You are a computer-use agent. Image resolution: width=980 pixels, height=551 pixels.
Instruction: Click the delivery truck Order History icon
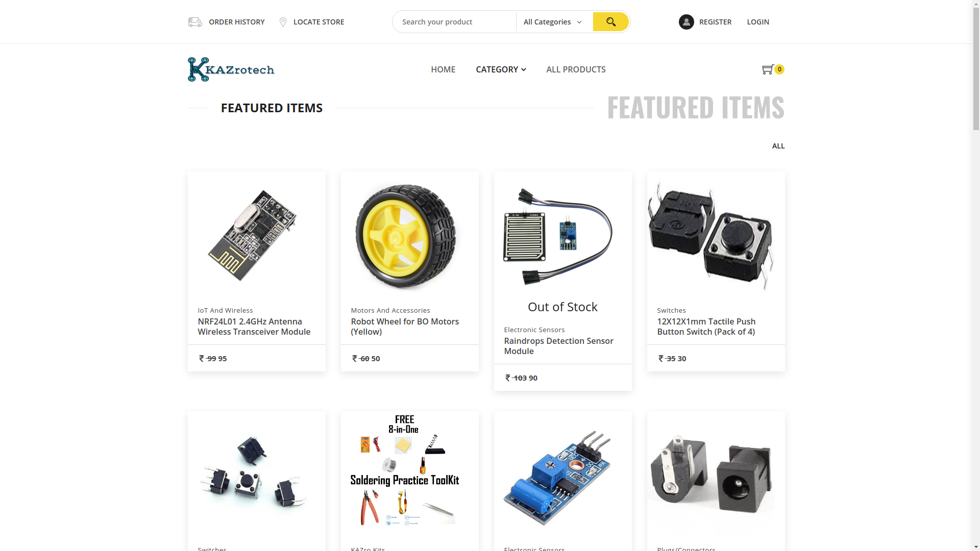pyautogui.click(x=195, y=22)
